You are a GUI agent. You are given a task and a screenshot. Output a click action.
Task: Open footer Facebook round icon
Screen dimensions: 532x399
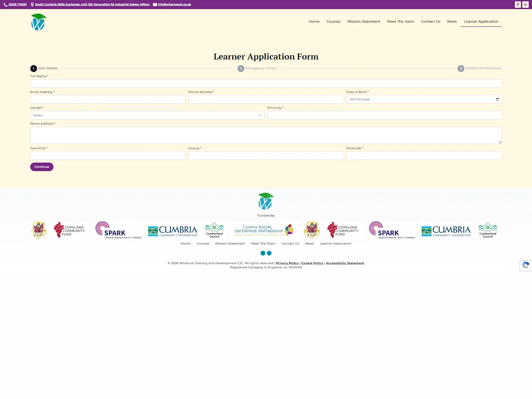pos(263,253)
